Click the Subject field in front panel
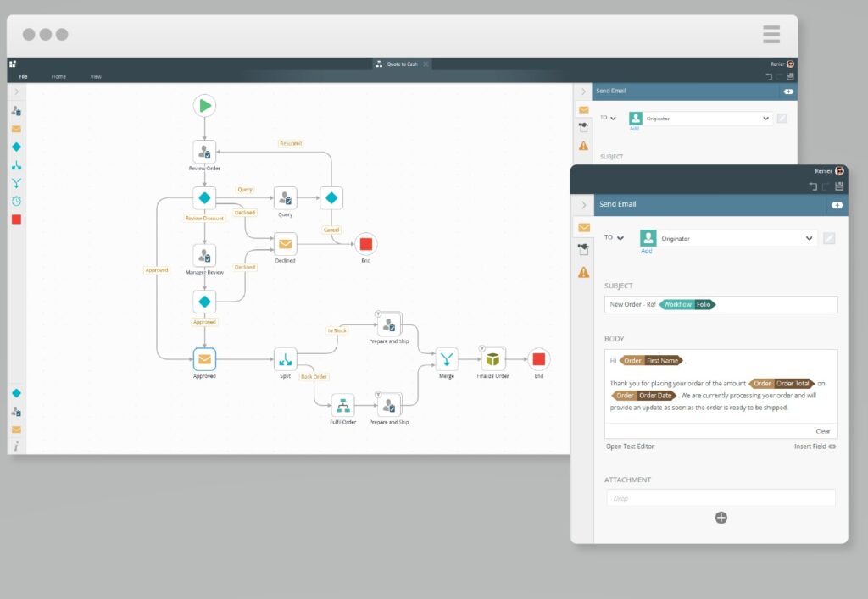Image resolution: width=868 pixels, height=599 pixels. click(721, 305)
